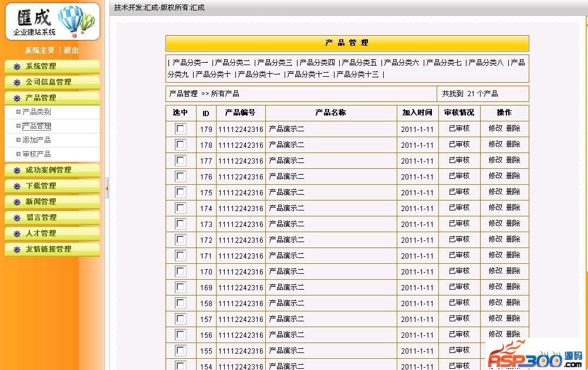Open 产品类别 in the sidebar submenu

pos(36,112)
